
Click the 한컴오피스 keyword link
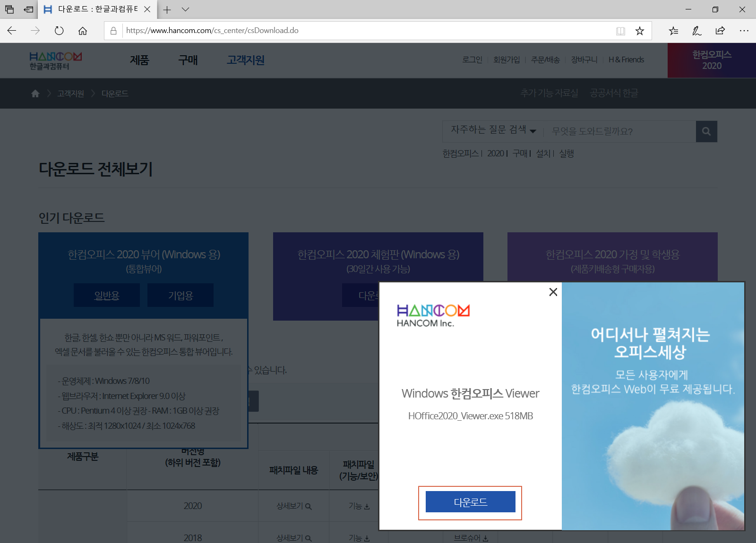461,153
